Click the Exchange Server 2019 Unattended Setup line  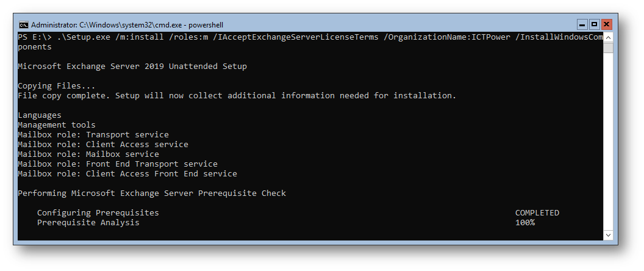(x=132, y=66)
